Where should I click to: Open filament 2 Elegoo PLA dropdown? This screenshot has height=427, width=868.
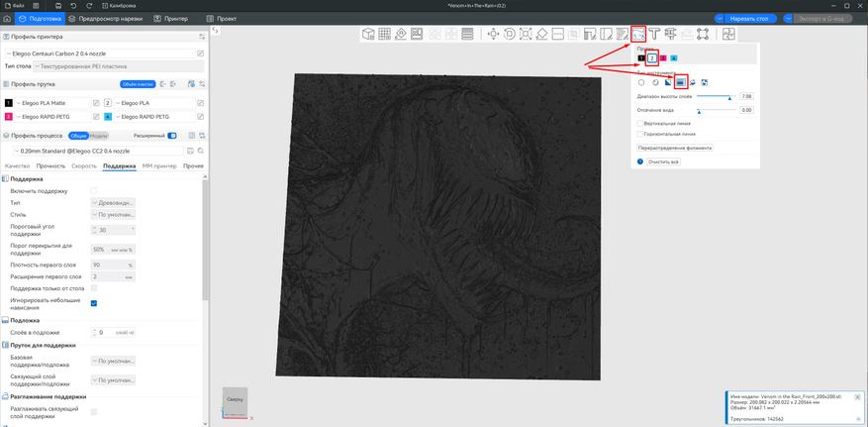154,103
